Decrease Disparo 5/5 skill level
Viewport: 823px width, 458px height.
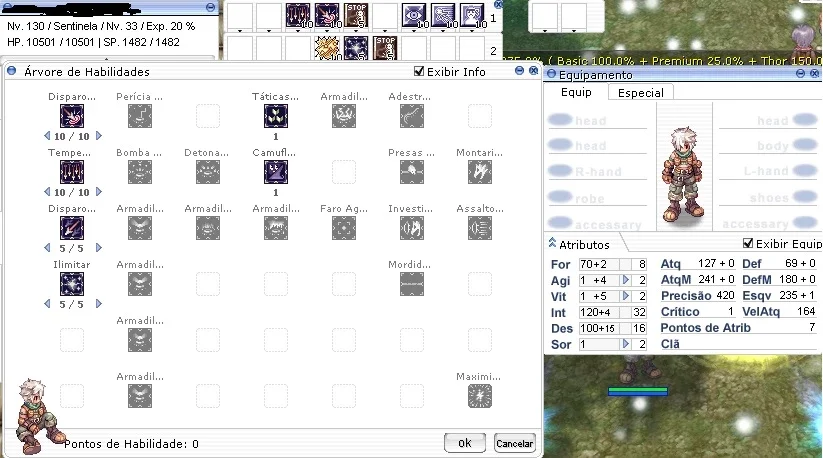tap(47, 248)
